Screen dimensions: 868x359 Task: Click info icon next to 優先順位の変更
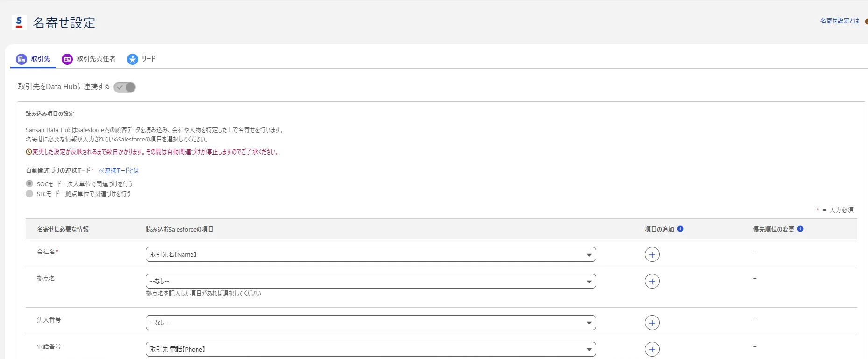[x=800, y=229]
